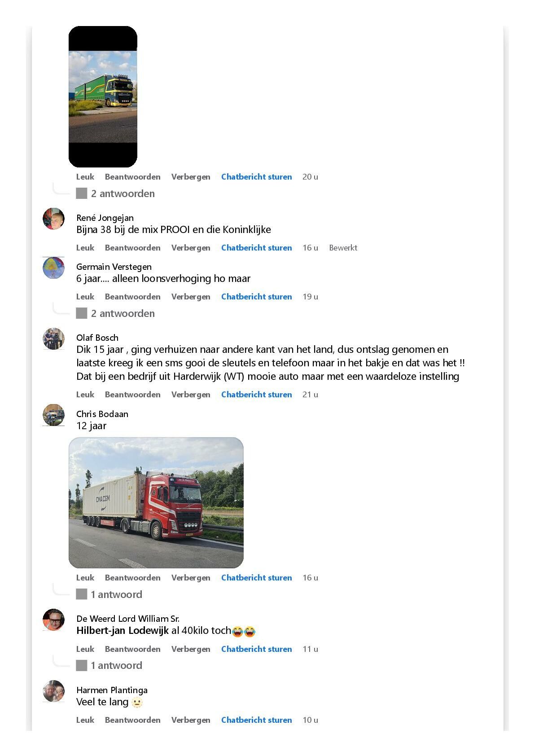The width and height of the screenshot is (534, 756).
Task: Open René Jongejan's profile avatar
Action: (53, 219)
